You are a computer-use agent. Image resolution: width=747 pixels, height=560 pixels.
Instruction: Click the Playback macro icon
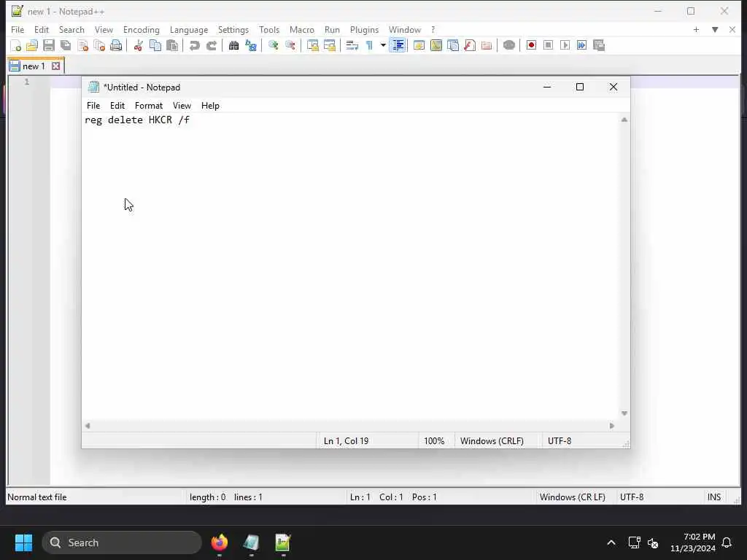click(x=565, y=46)
